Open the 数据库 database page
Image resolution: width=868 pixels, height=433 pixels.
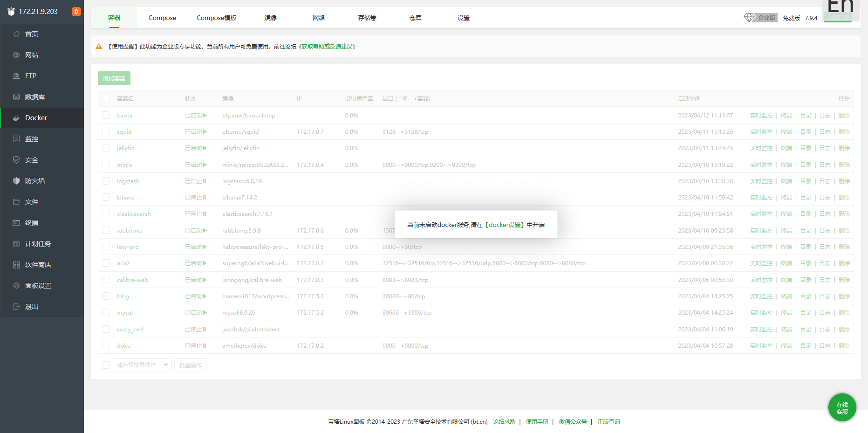(x=34, y=96)
